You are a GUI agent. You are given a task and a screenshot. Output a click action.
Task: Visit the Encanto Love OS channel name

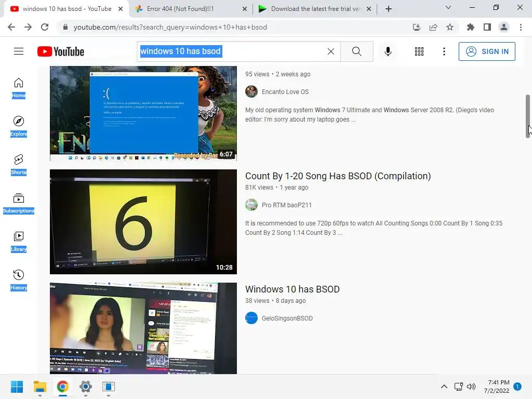(285, 91)
